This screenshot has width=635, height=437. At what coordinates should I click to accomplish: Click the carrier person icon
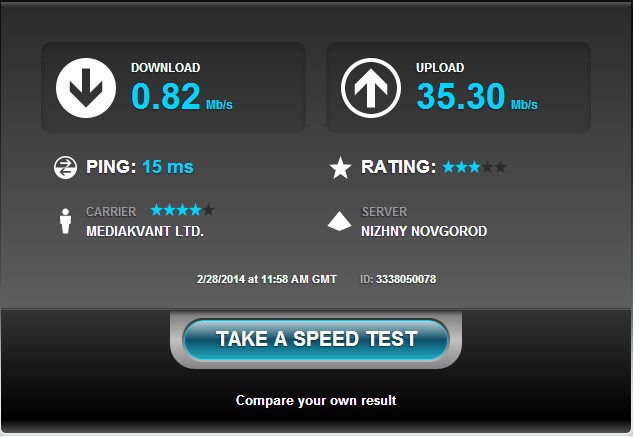(66, 221)
